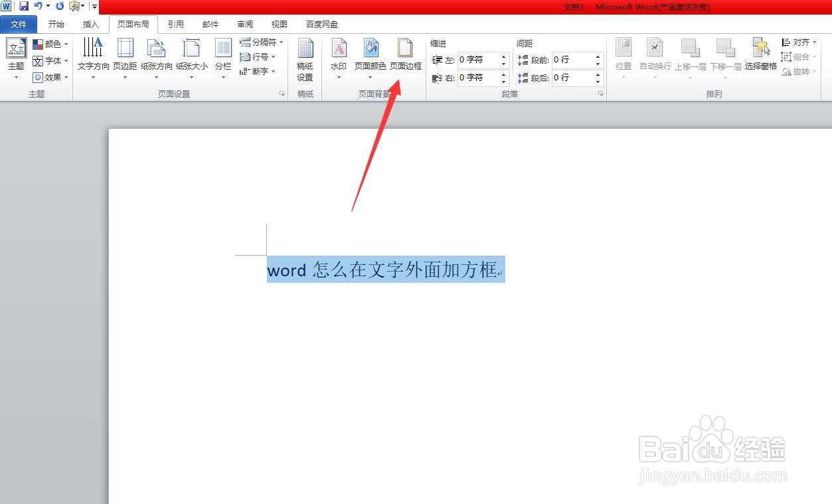Open the 主题 (Themes) gallery
832x504 pixels.
(16, 59)
